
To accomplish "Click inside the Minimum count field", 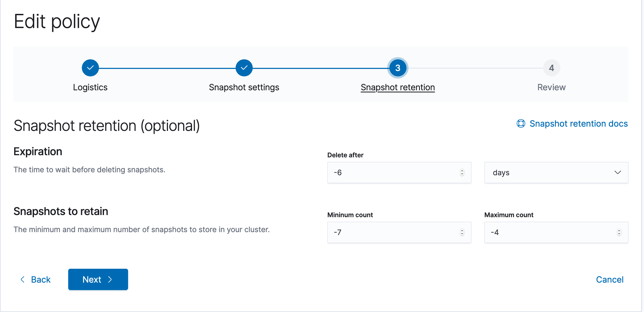I will [388, 232].
